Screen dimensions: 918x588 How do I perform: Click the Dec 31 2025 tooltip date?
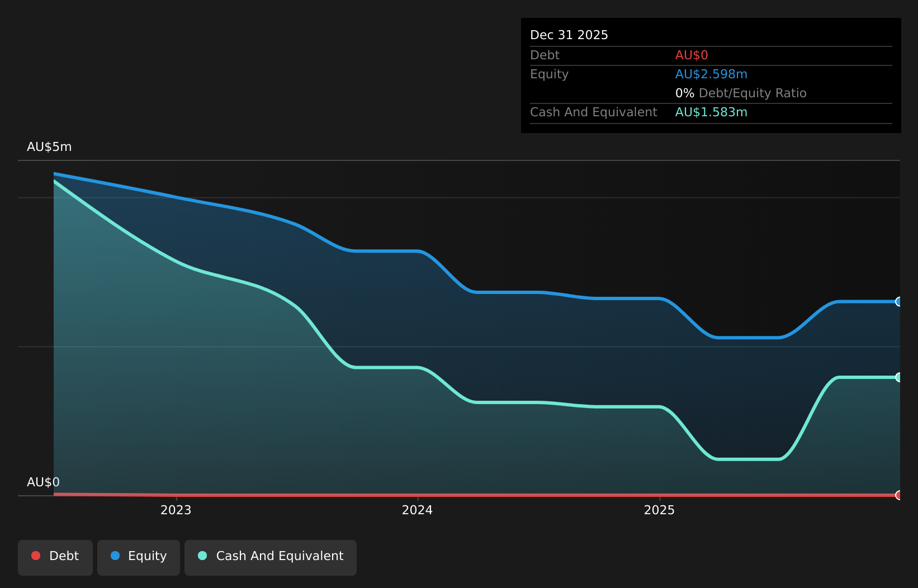coord(569,35)
